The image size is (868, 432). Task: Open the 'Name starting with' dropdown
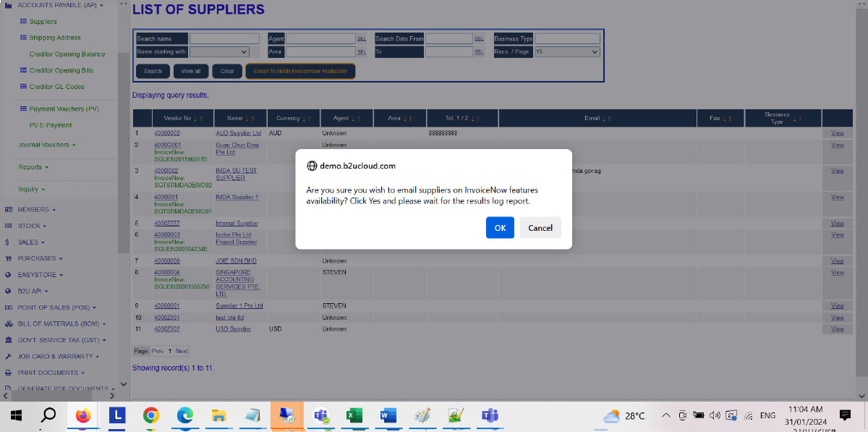click(x=219, y=52)
